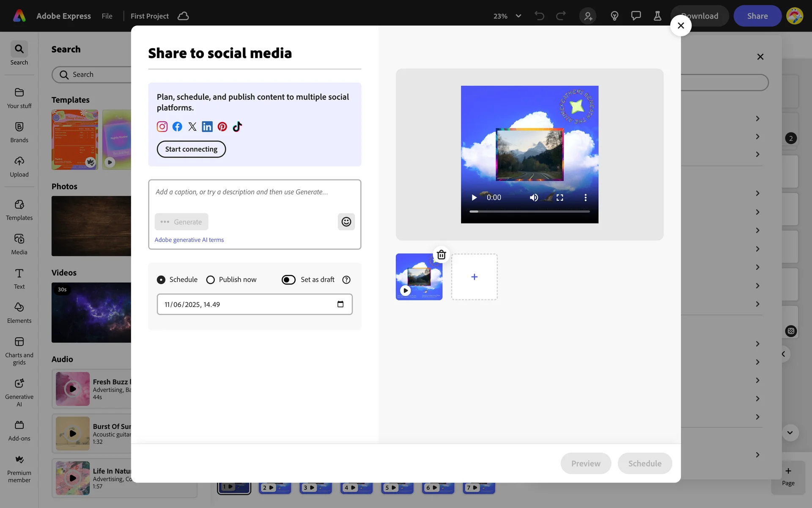Click the video preview progress bar
Image resolution: width=812 pixels, height=508 pixels.
point(529,211)
